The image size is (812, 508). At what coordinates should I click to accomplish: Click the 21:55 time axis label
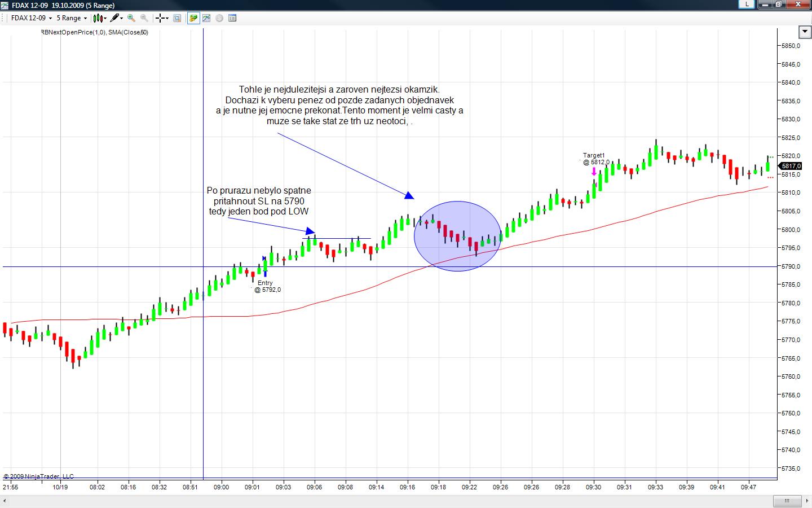pyautogui.click(x=11, y=487)
